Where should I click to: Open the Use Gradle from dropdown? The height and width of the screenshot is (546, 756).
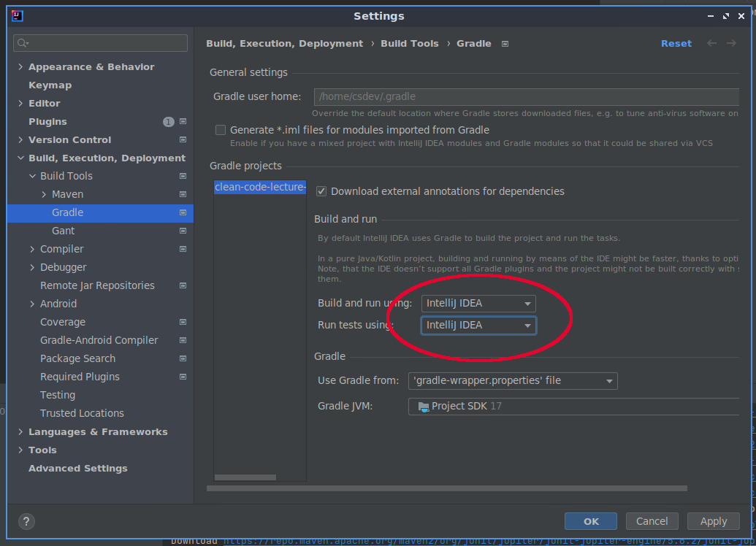click(x=513, y=380)
